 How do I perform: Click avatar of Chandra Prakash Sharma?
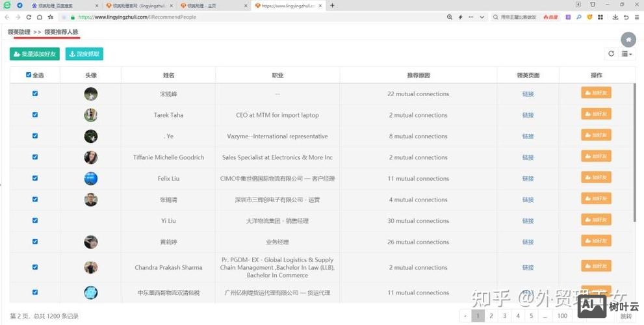91,268
